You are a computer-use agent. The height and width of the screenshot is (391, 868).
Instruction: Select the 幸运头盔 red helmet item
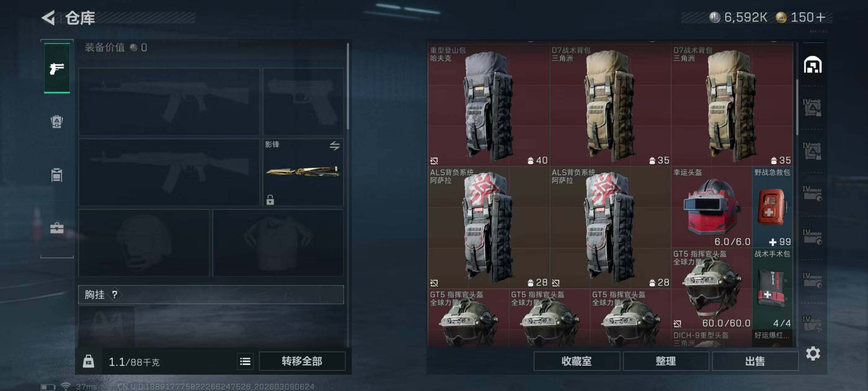coord(712,207)
